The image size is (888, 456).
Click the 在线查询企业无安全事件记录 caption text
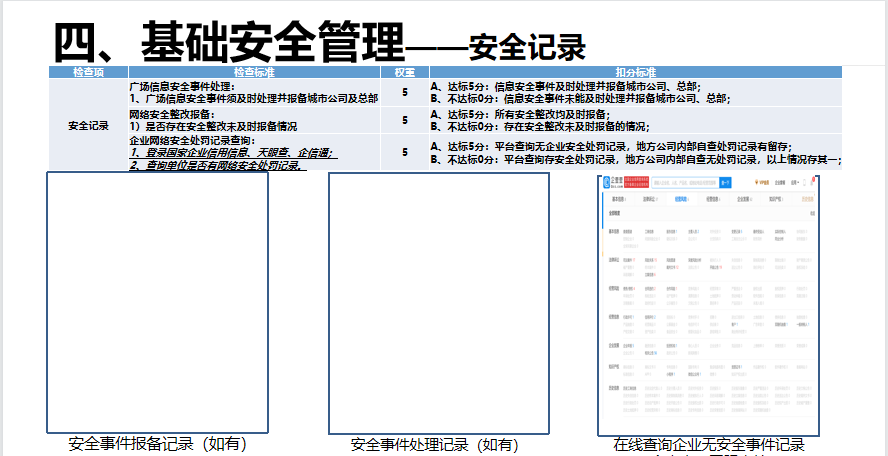[x=709, y=445]
